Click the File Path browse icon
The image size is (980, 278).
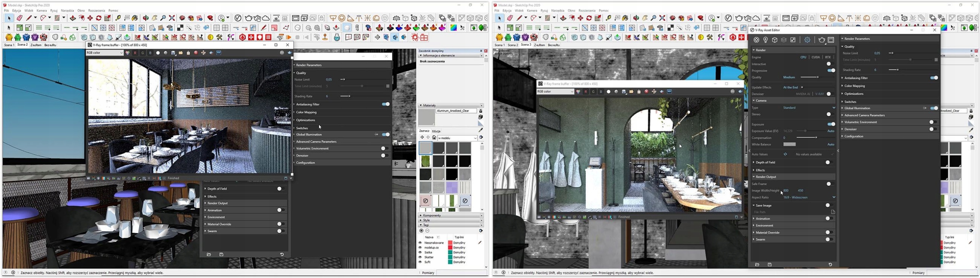833,212
